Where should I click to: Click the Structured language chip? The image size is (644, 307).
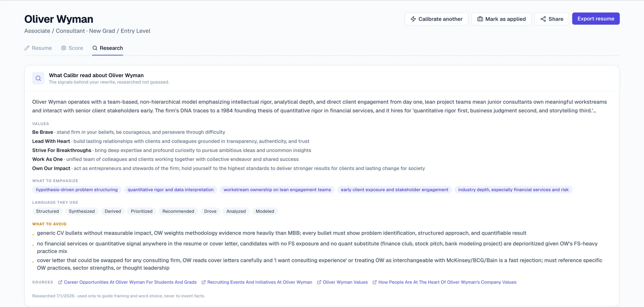pyautogui.click(x=48, y=211)
